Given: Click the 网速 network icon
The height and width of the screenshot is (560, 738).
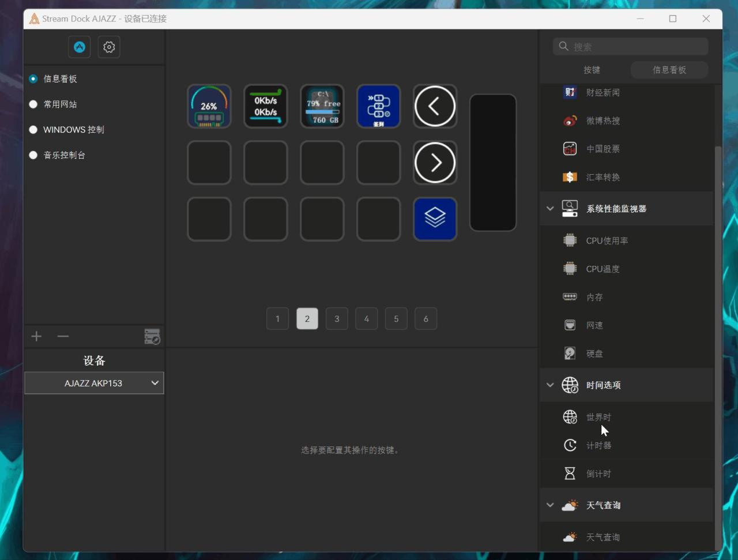Looking at the screenshot, I should click(570, 325).
